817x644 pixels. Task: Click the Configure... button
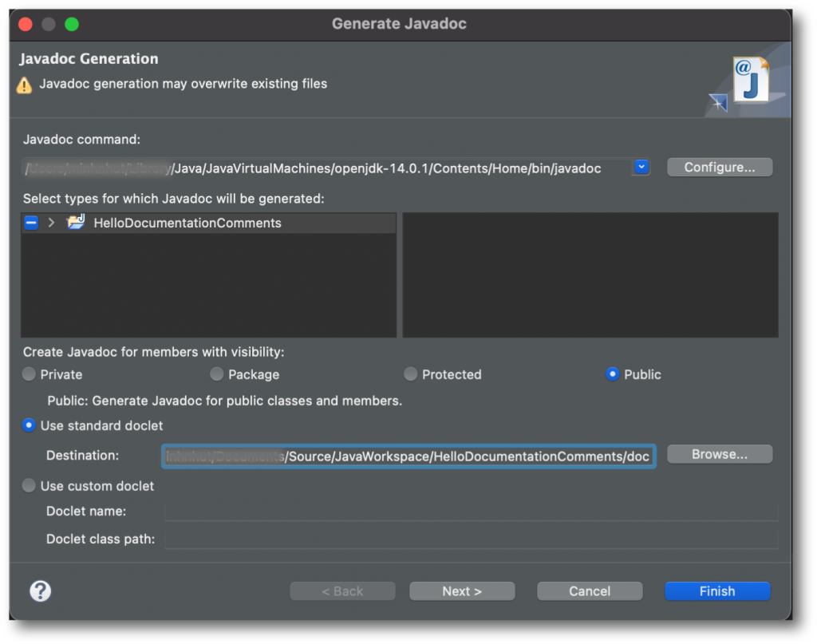pyautogui.click(x=720, y=168)
